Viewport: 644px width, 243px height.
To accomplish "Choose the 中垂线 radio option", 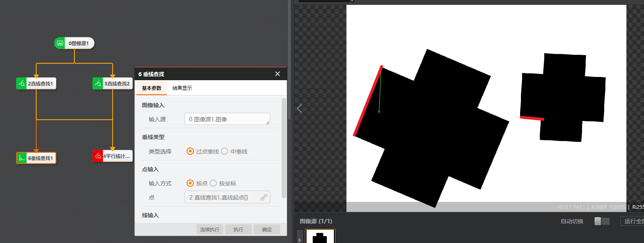I will [224, 151].
